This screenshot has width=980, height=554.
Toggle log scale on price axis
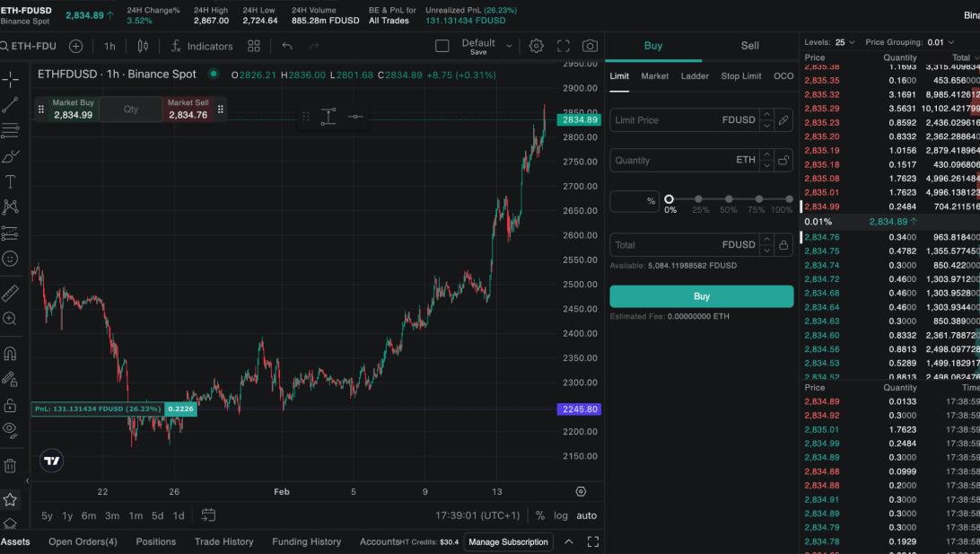(561, 515)
